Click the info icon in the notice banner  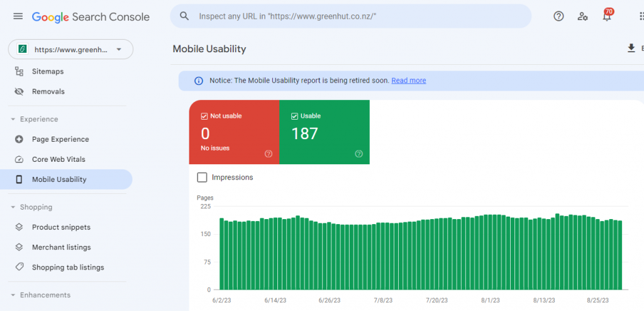[x=198, y=81]
